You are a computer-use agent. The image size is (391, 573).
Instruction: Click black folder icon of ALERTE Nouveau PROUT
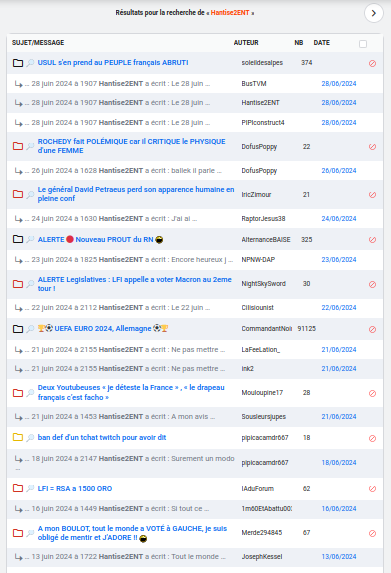(18, 239)
